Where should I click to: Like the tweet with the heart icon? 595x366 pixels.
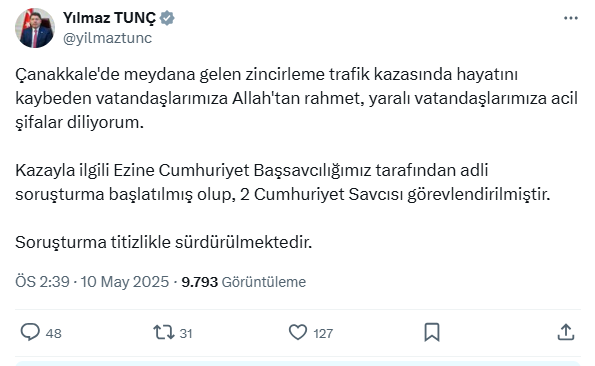click(298, 332)
